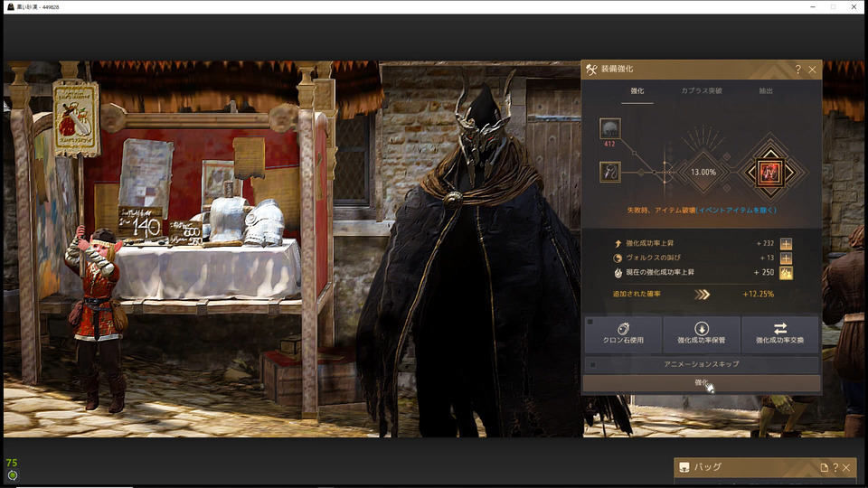Click the green recording indicator under 75

(12, 475)
